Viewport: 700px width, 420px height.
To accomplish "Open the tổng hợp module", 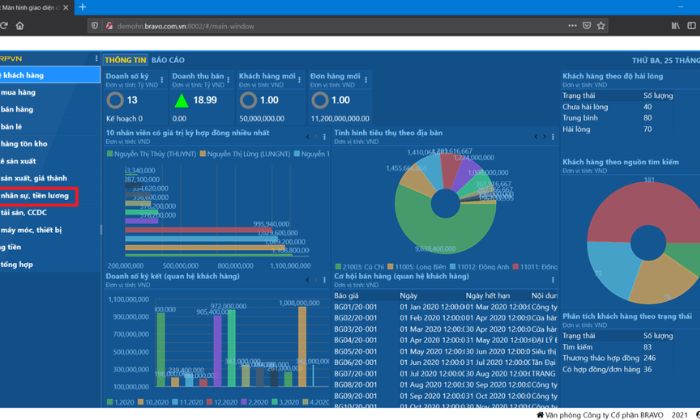I will click(50, 264).
